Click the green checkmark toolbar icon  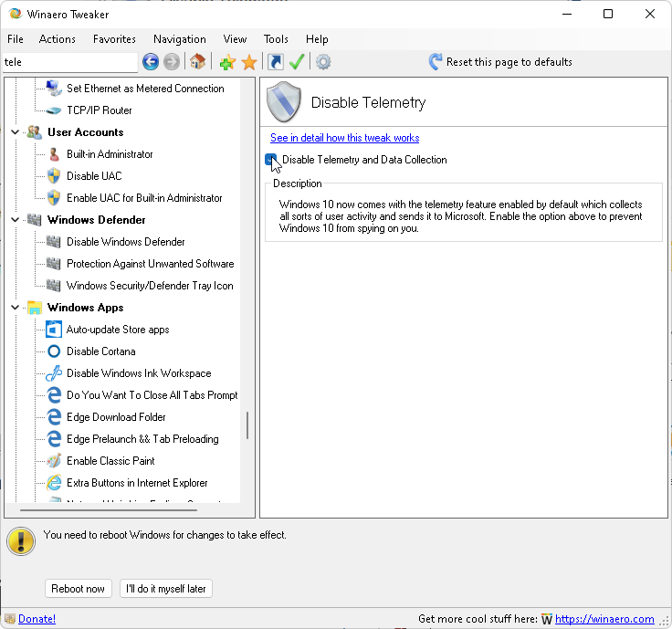click(x=297, y=62)
